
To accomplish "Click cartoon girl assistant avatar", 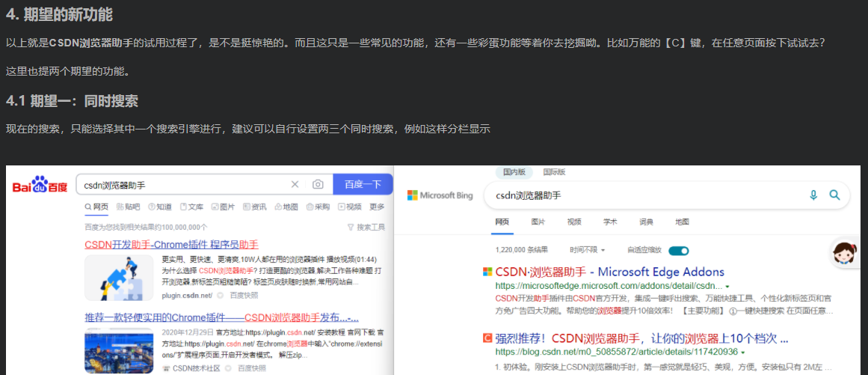I will point(846,254).
